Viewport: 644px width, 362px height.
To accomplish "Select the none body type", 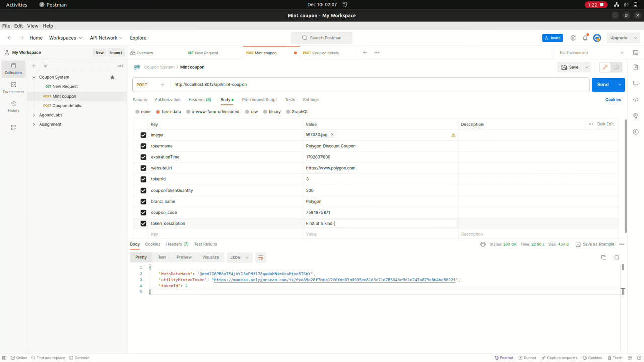I will tap(143, 112).
